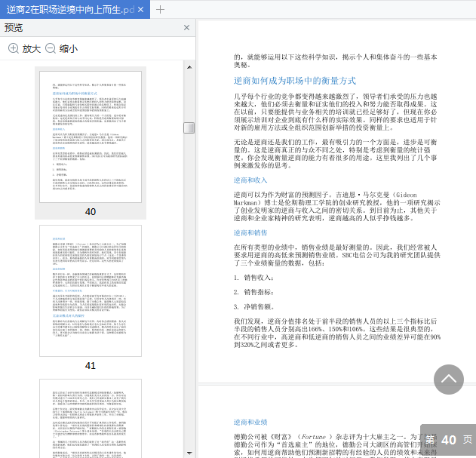This screenshot has width=476, height=458.
Task: Close the 预览 preview panel
Action: point(186,28)
